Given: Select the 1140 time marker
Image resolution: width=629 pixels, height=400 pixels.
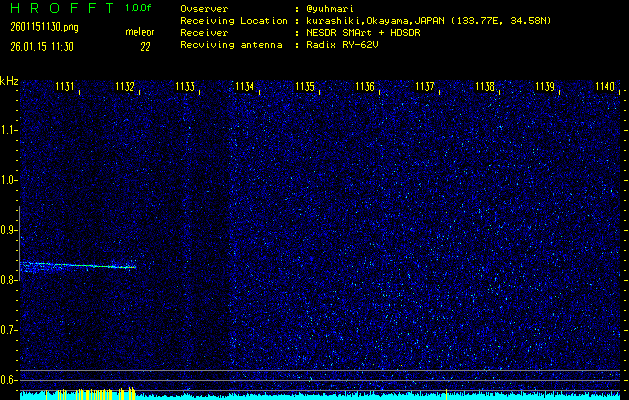Looking at the screenshot, I should (604, 87).
